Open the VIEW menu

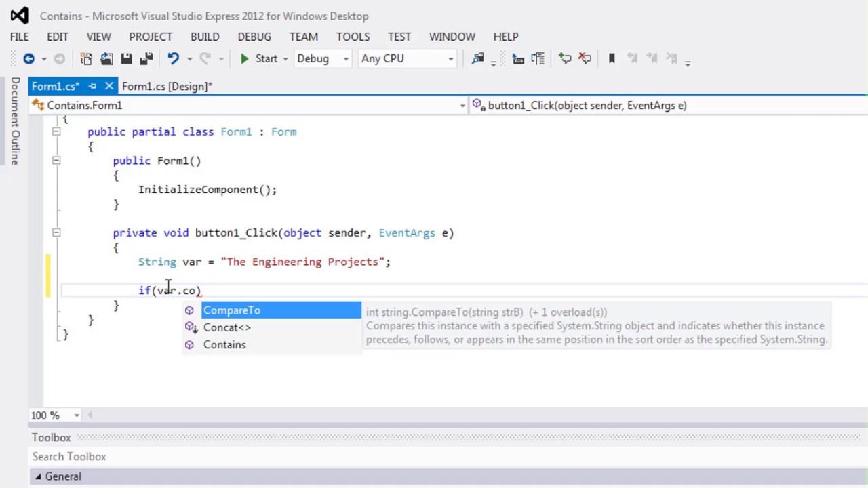[x=99, y=37]
